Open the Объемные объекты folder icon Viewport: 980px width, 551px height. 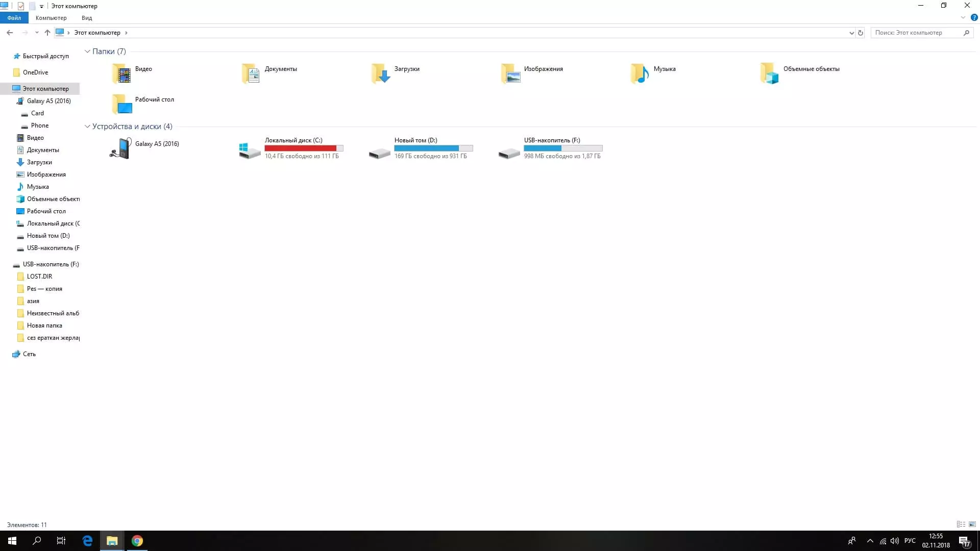[x=769, y=73]
